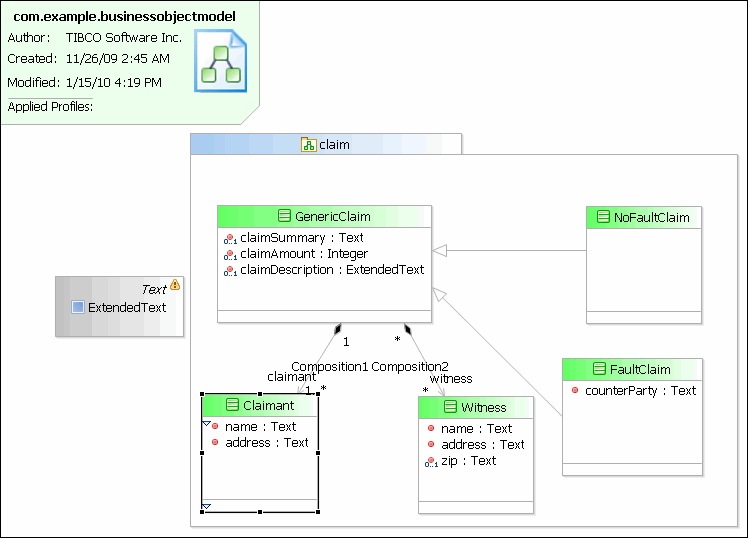Viewport: 748px width, 538px height.
Task: Select the NoFaultClaim class title
Action: (652, 217)
